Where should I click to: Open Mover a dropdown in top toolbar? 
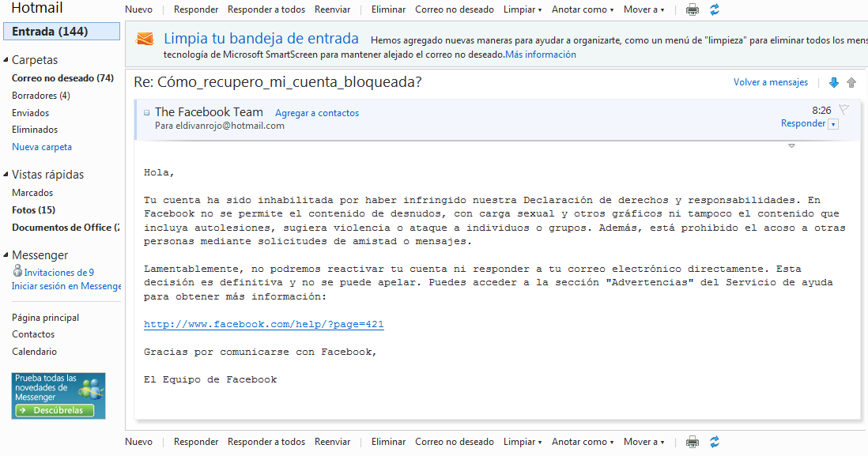(643, 9)
